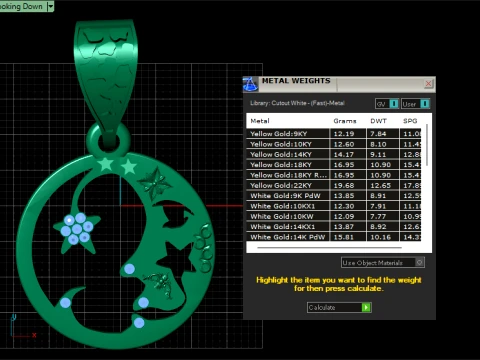This screenshot has height=360, width=480.
Task: Click the Metal Weights flask icon
Action: (x=251, y=84)
